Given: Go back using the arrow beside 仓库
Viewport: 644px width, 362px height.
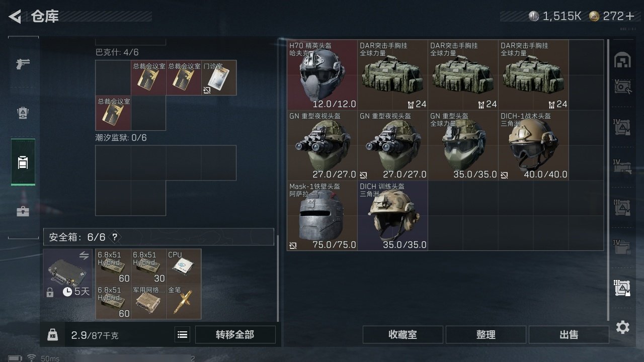Looking at the screenshot, I should (15, 17).
